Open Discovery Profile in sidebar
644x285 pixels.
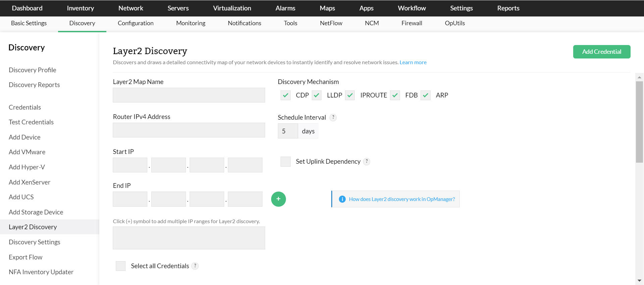point(33,70)
